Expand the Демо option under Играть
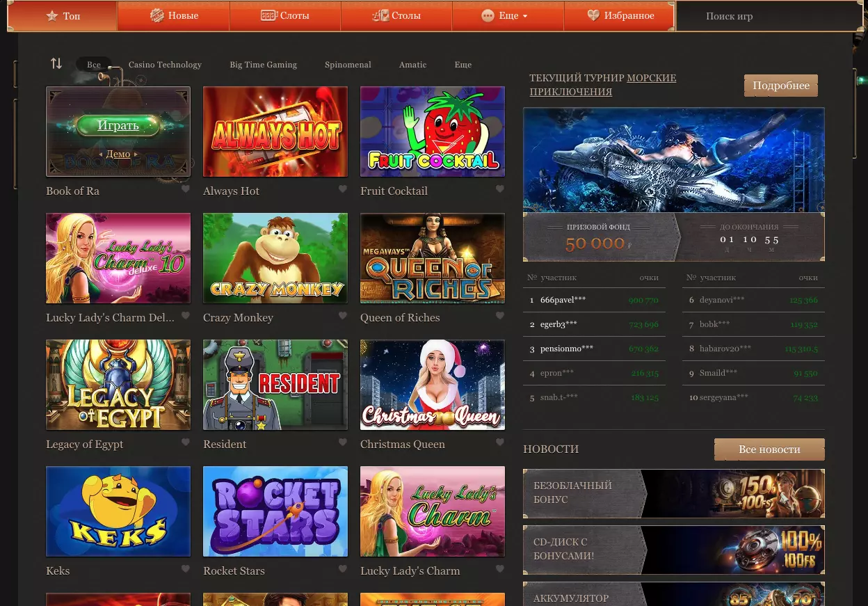The width and height of the screenshot is (868, 606). tap(118, 154)
